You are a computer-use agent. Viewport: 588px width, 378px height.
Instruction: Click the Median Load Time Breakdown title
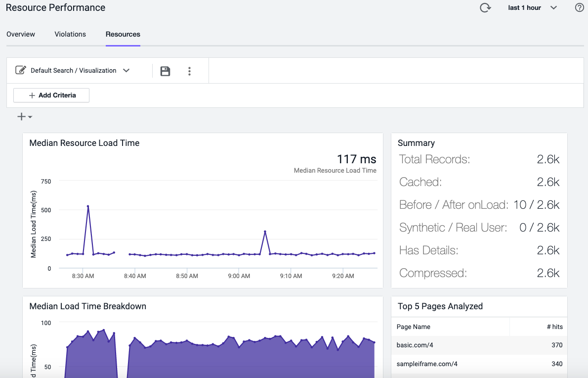(88, 306)
